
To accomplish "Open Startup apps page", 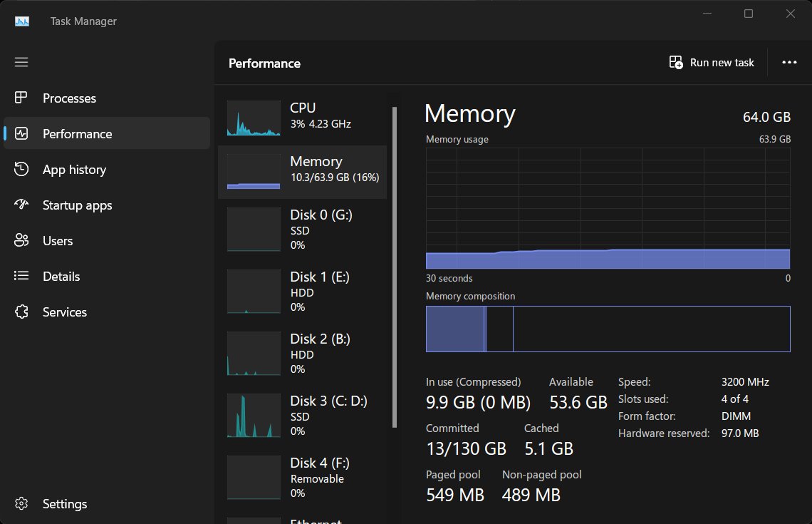I will click(107, 205).
